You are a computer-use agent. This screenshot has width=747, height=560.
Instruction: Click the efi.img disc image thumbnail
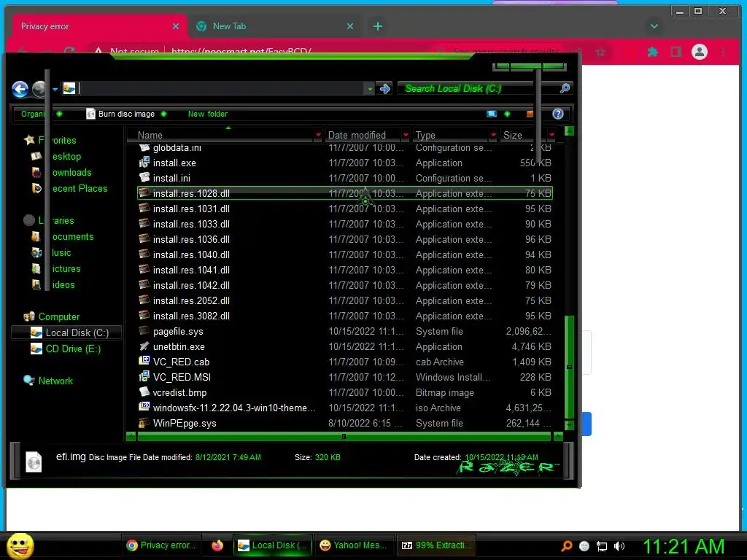pos(34,461)
